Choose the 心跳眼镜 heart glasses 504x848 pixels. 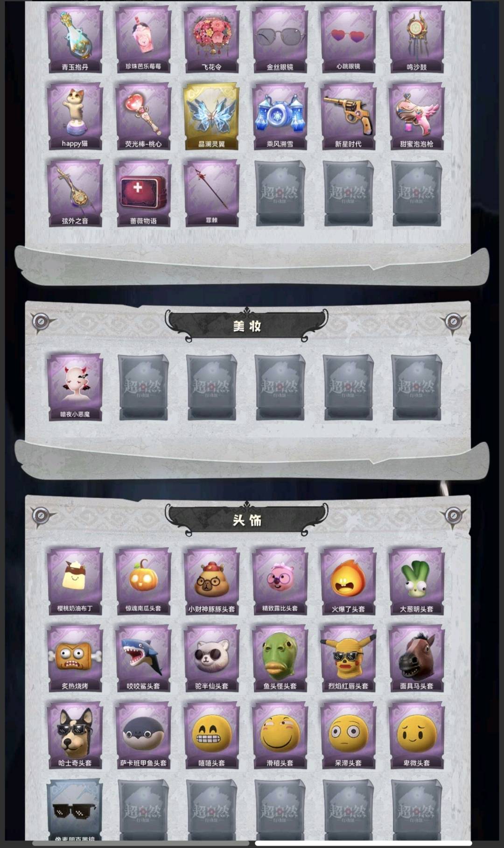(x=348, y=40)
